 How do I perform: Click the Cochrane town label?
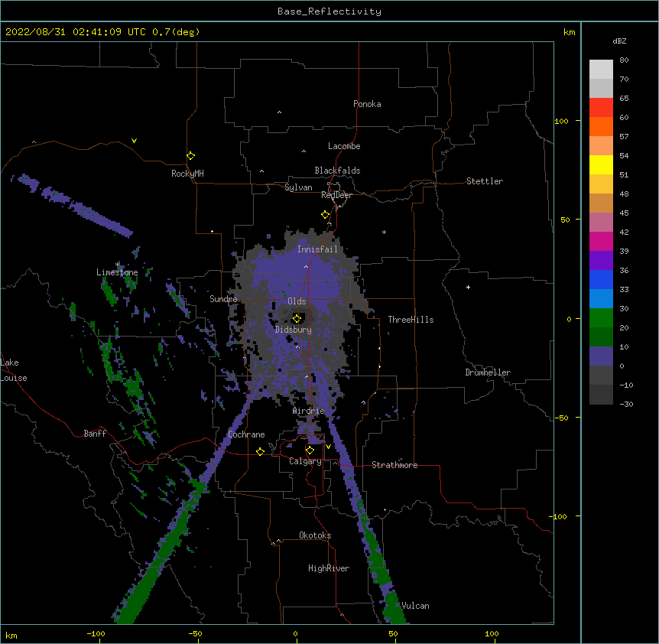(x=246, y=434)
